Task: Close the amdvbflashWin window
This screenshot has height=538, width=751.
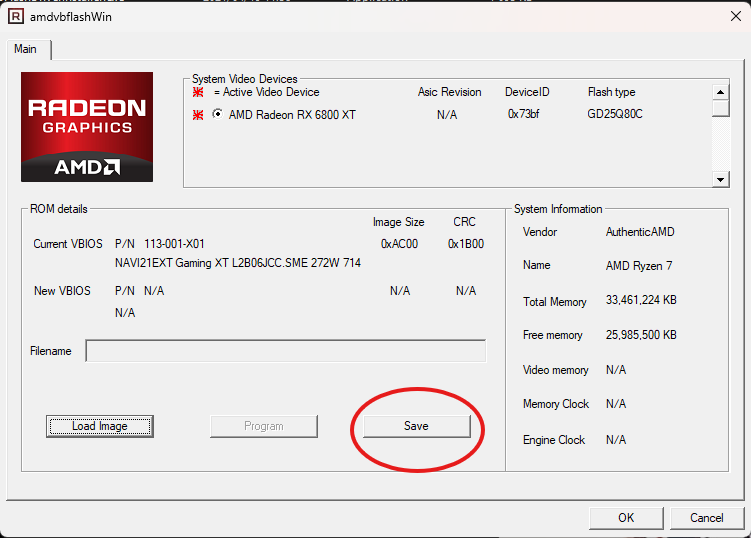Action: pos(736,16)
